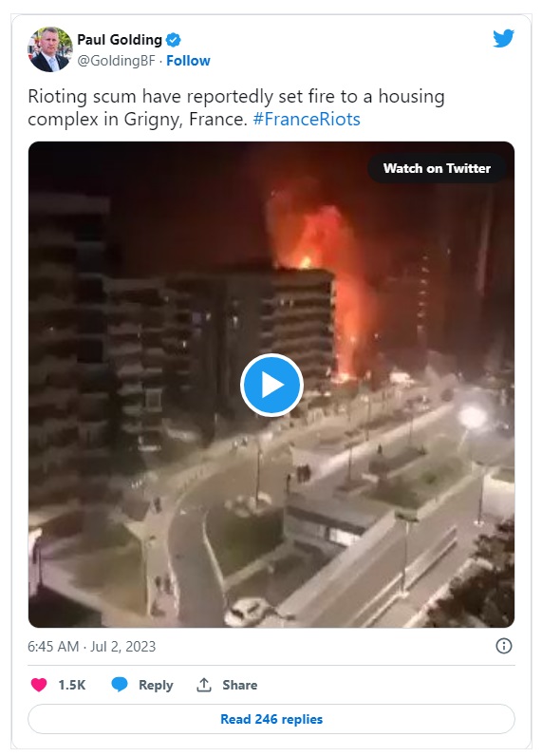542x756 pixels.
Task: Play the embedded video
Action: 271,385
